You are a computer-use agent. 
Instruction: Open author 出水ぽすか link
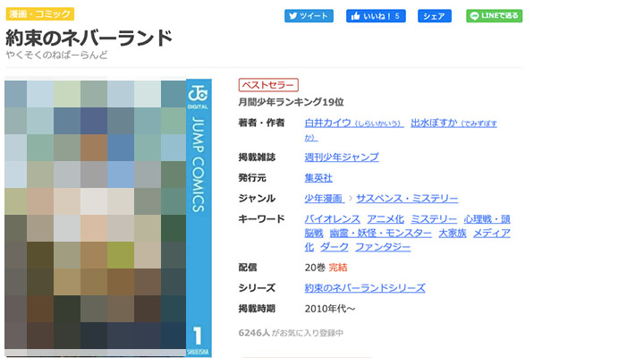click(x=432, y=123)
